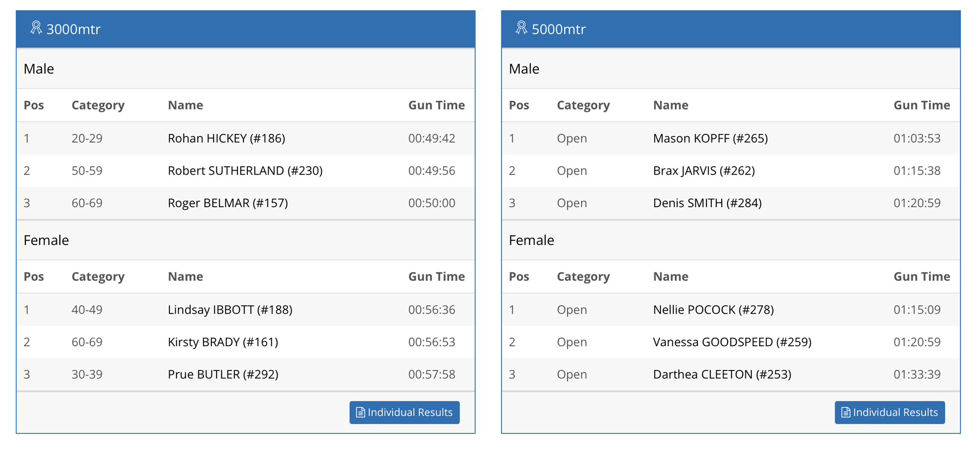This screenshot has height=461, width=980.
Task: Select the 3000mtr panel title
Action: click(x=73, y=29)
